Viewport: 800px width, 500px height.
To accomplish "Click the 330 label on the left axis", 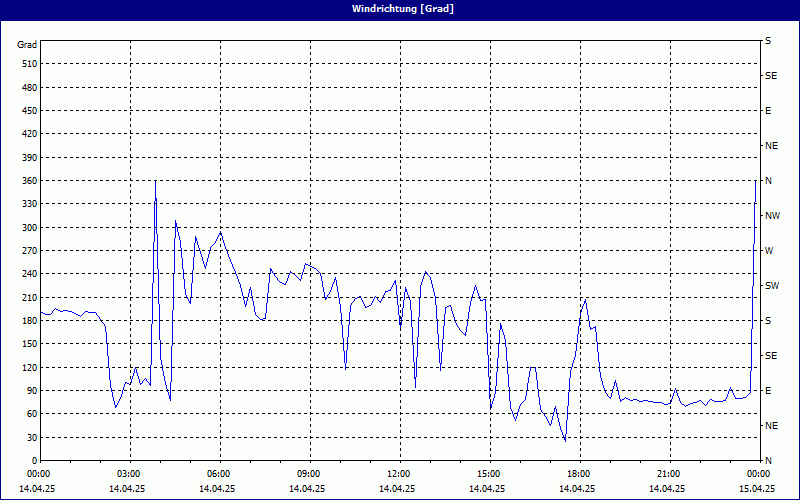I will (x=30, y=204).
